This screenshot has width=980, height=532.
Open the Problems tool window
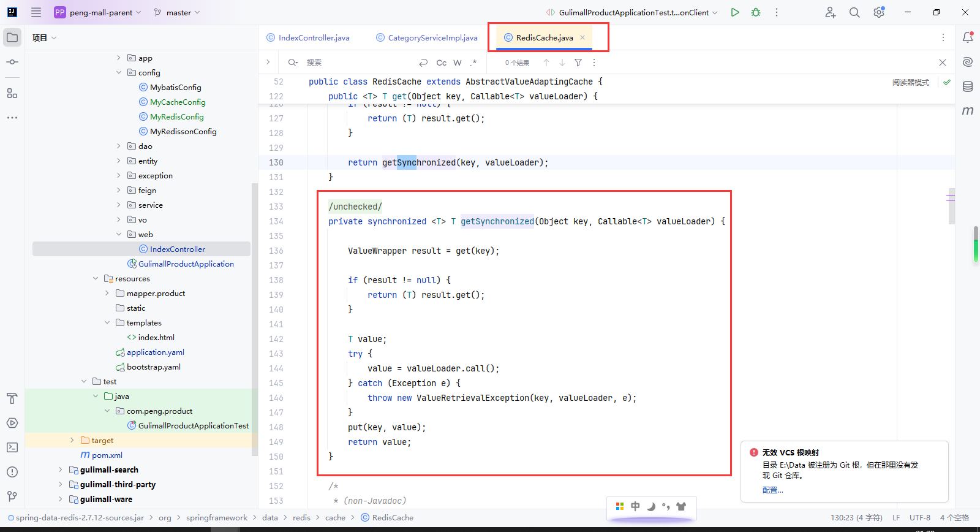tap(12, 472)
